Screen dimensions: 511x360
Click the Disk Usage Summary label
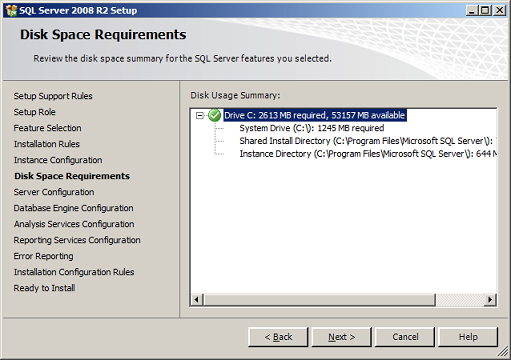tap(235, 95)
